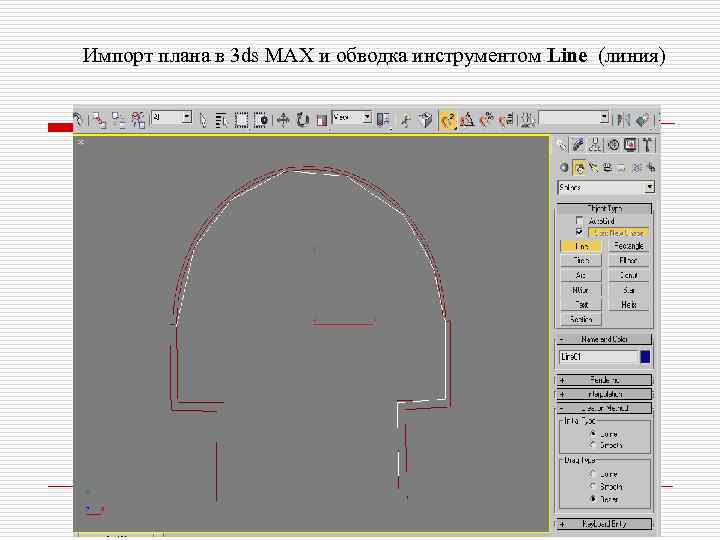The width and height of the screenshot is (720, 540).
Task: Toggle the 3D Snaps icon
Action: pos(448,120)
